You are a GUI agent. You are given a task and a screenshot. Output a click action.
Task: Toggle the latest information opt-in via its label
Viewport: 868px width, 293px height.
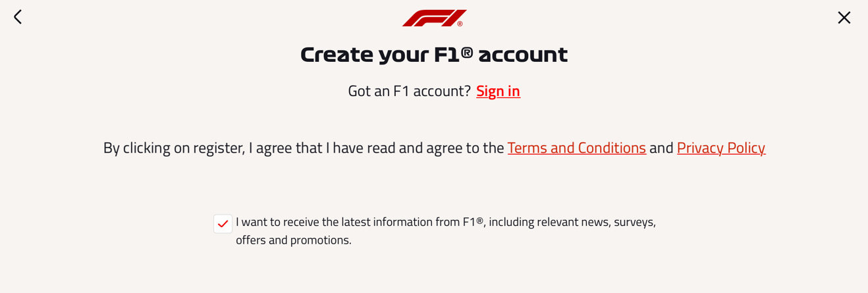pyautogui.click(x=446, y=231)
